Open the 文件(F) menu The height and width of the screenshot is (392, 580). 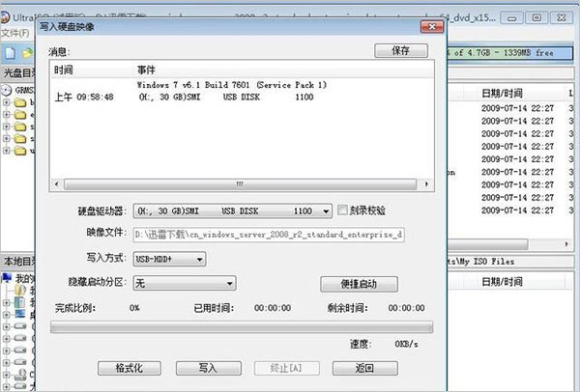pyautogui.click(x=15, y=33)
